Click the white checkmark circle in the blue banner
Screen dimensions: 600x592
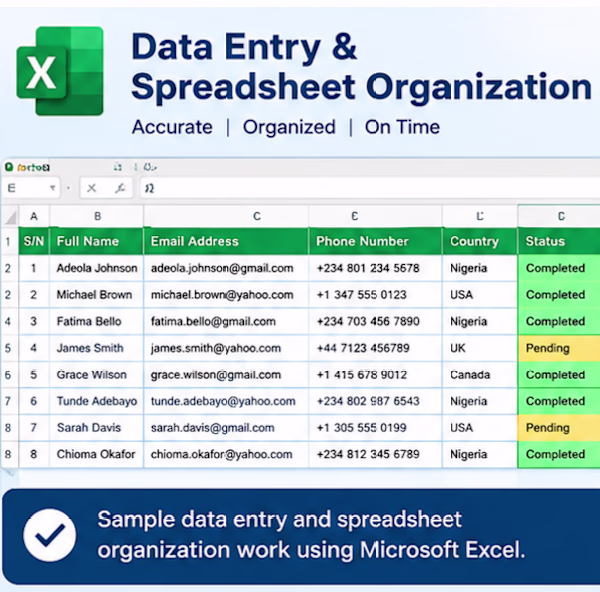49,535
